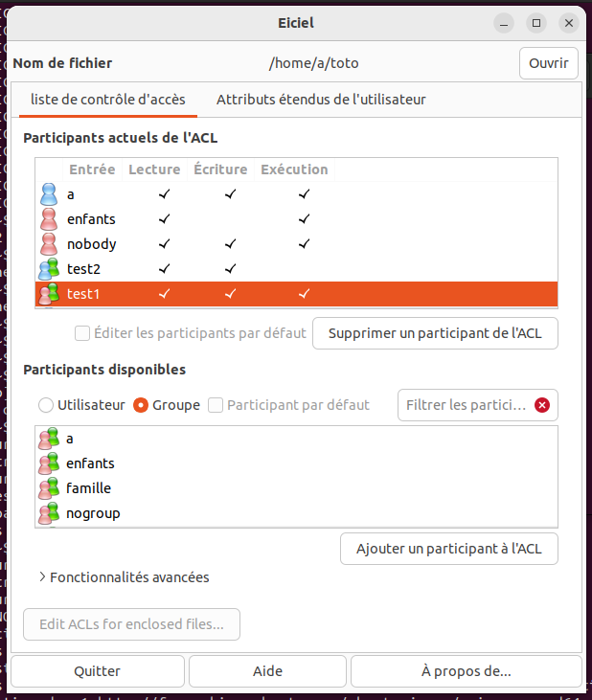Click the icon of the nobody ACL entry
The width and height of the screenshot is (592, 700).
click(49, 244)
